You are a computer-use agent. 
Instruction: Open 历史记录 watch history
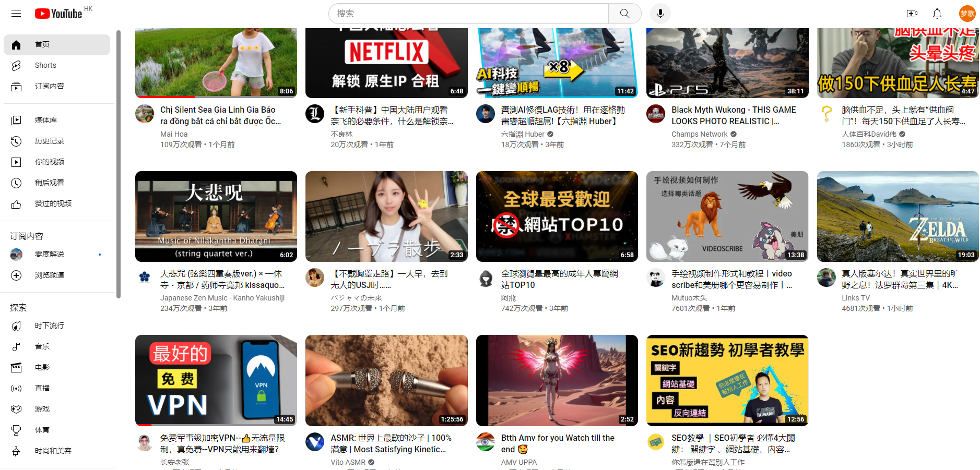[49, 141]
